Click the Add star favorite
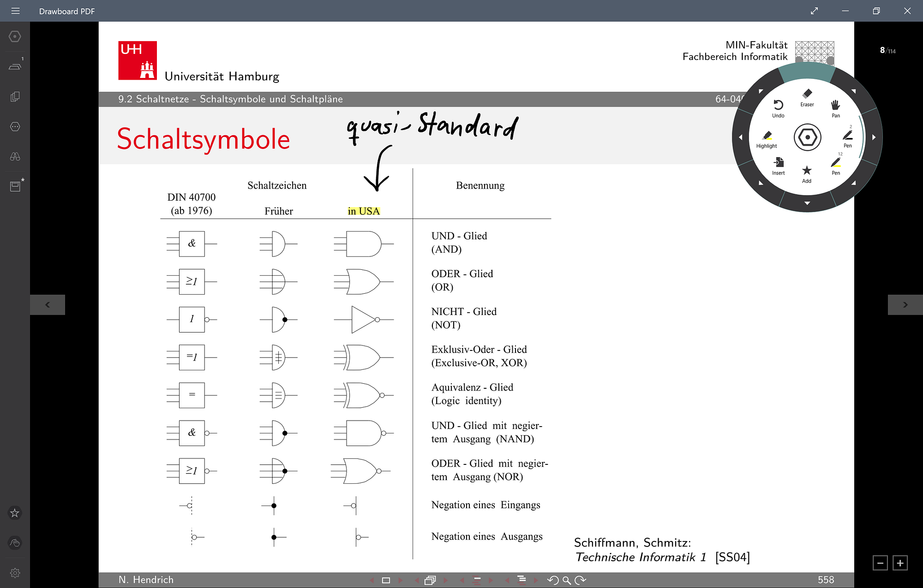 (807, 173)
